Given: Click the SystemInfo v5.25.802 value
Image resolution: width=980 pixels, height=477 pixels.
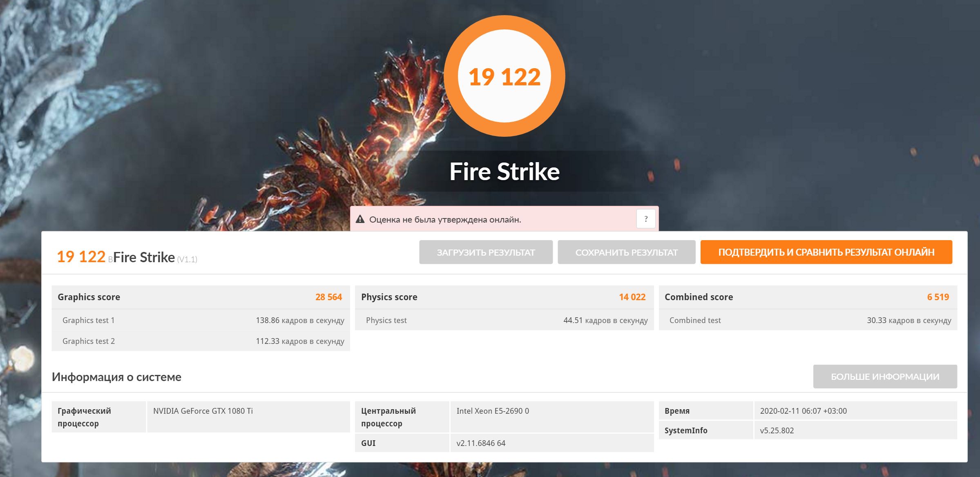Looking at the screenshot, I should (x=777, y=430).
